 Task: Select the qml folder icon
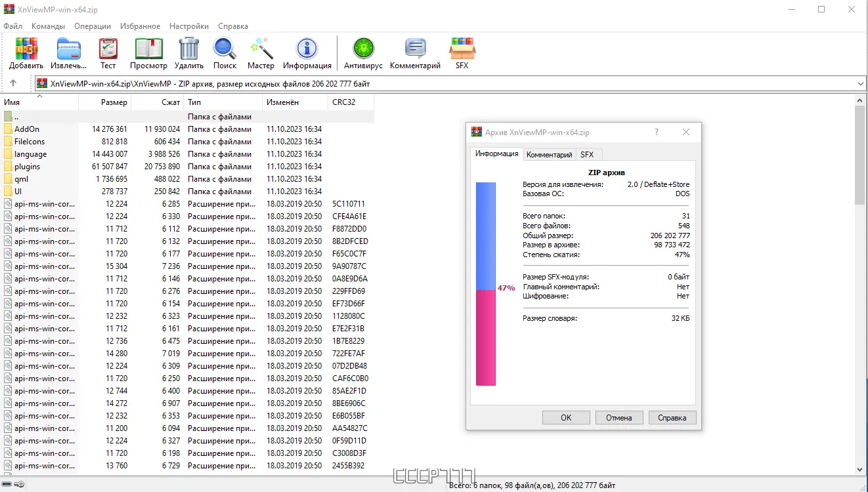pos(8,179)
